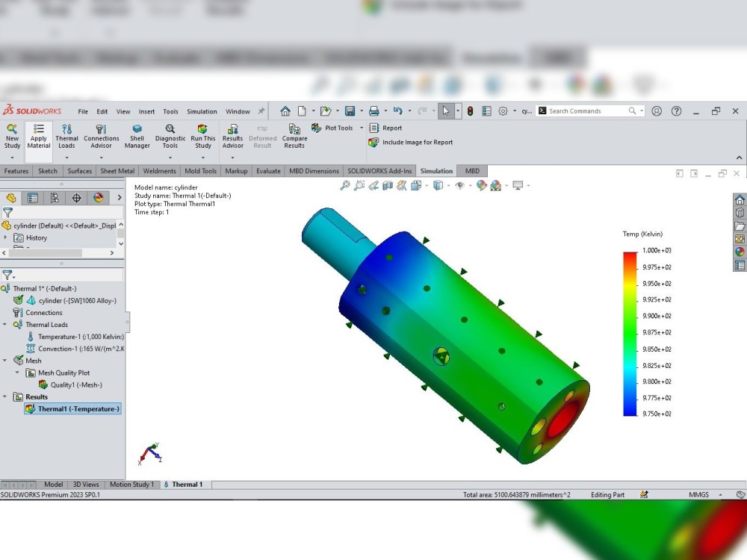Screen dimensions: 747x560
Task: Click Zoom to Fit in the heads-up toolbar
Action: click(344, 186)
